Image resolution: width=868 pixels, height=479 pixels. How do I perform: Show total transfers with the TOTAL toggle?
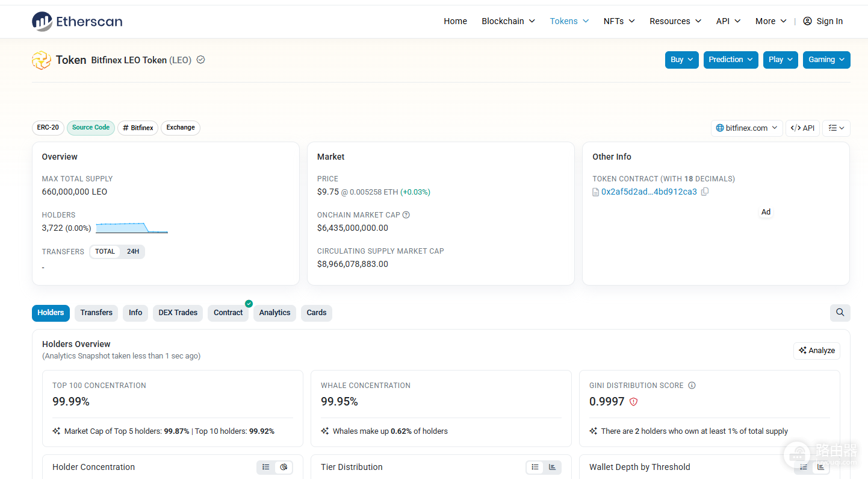point(105,252)
